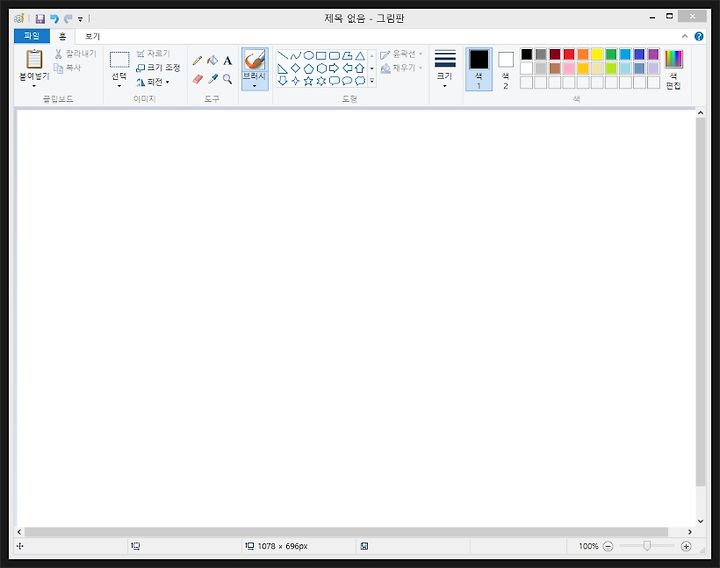
Task: Open the Outline (윤곽선) dropdown
Action: (401, 54)
